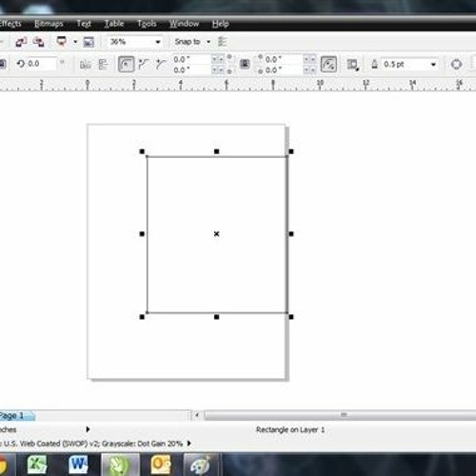476x476 pixels.
Task: Click the rectangle's bottom-left selection handle
Action: 142,317
